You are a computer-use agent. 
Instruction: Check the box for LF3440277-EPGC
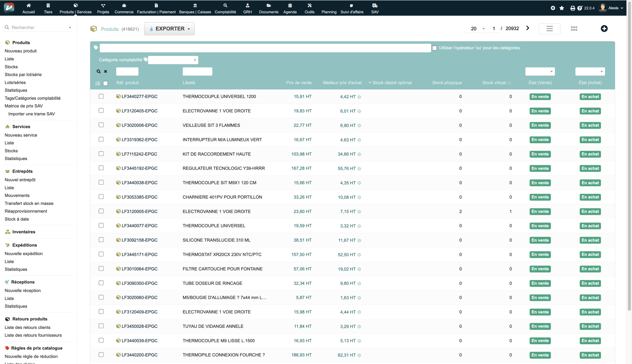click(101, 96)
